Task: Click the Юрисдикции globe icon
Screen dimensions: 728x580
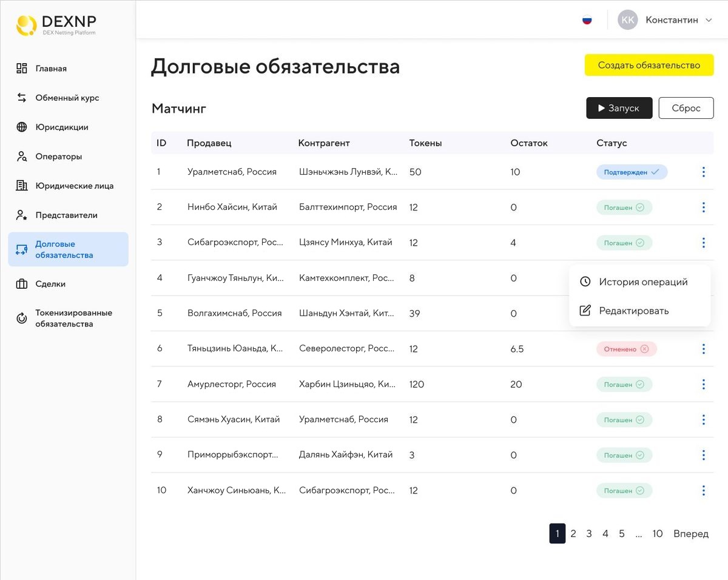Action: pyautogui.click(x=22, y=127)
